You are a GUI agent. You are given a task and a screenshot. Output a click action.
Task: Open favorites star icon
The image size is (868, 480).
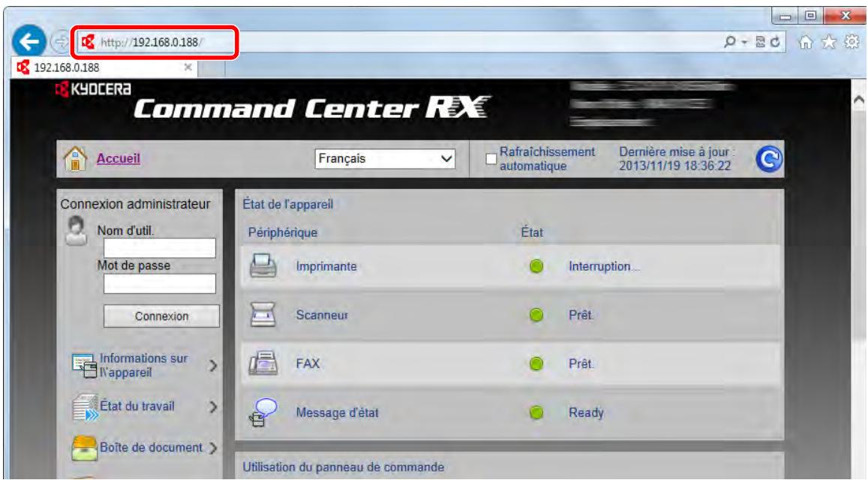point(829,41)
